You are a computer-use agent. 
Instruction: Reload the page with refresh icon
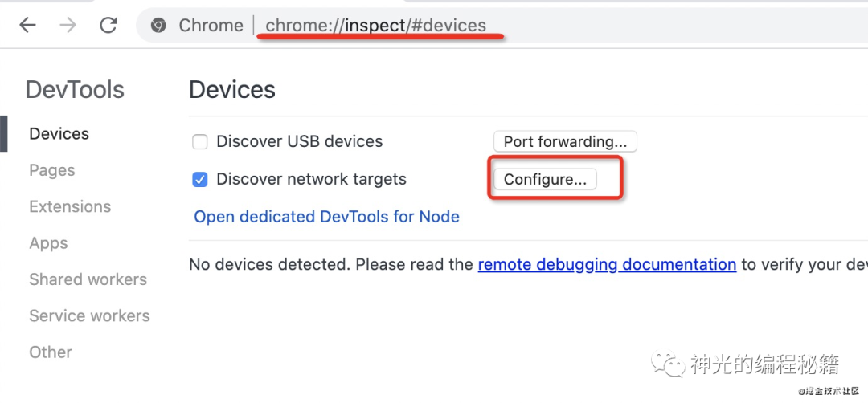pyautogui.click(x=108, y=26)
